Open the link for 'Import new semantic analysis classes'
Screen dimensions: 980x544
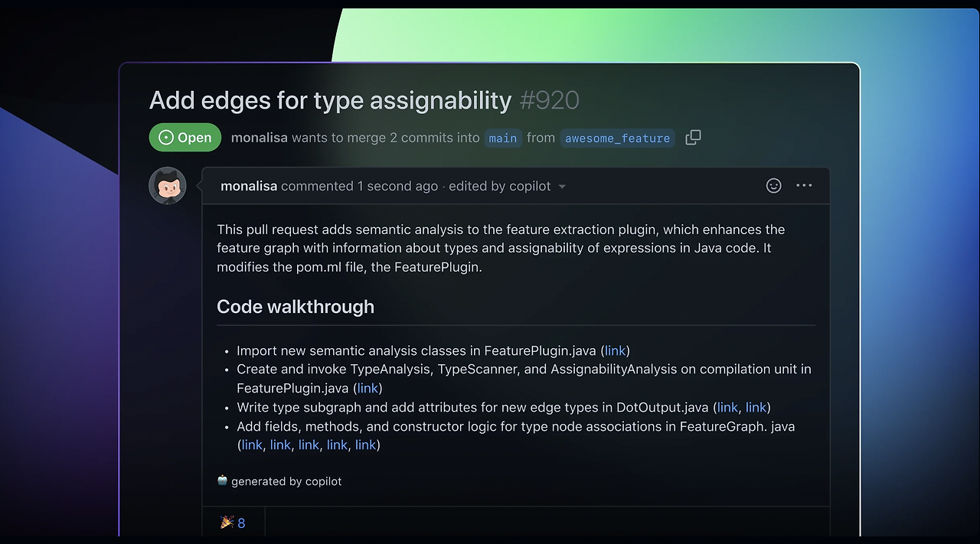[x=615, y=350]
